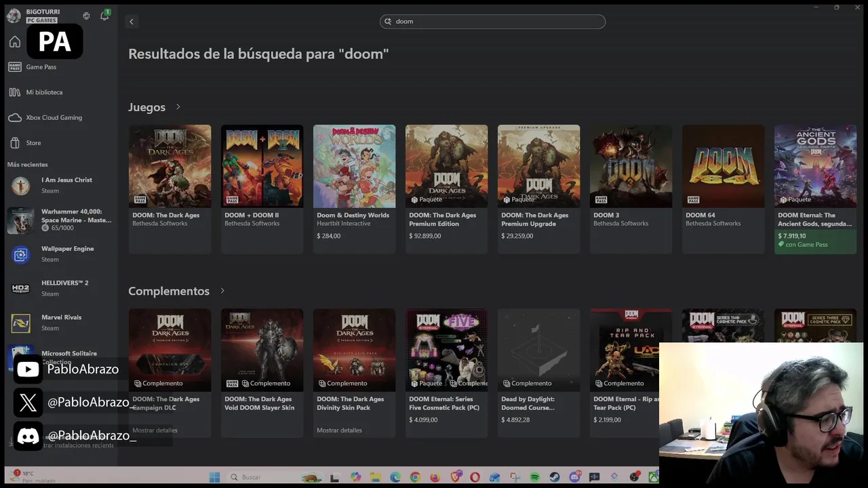Select the Xbox Cloud Gaming menu label

coord(54,117)
